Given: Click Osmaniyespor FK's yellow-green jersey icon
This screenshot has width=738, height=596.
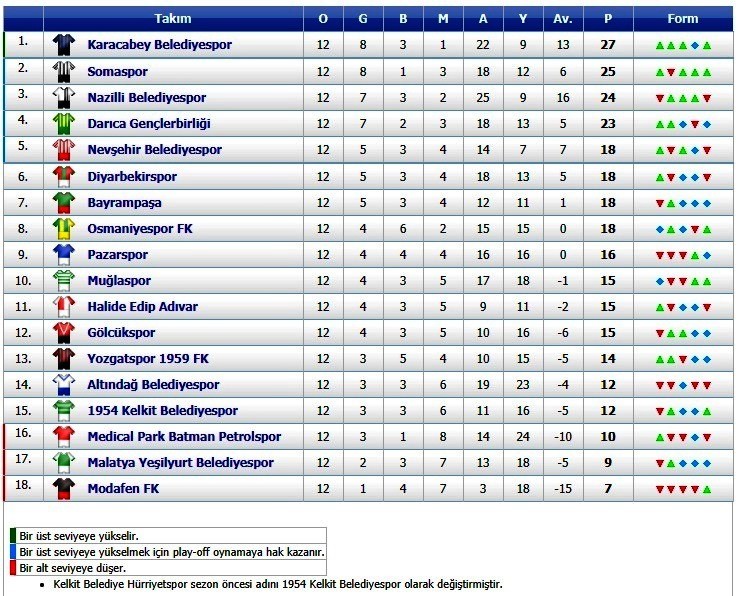Looking at the screenshot, I should click(64, 229).
